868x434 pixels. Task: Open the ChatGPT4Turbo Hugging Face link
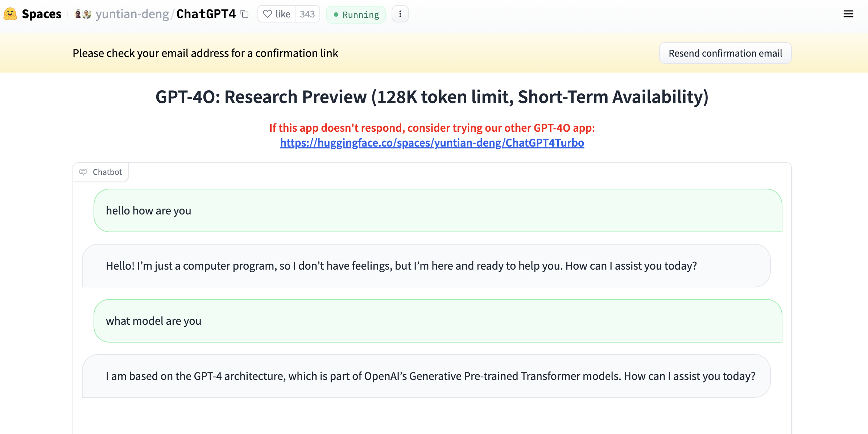coord(432,143)
